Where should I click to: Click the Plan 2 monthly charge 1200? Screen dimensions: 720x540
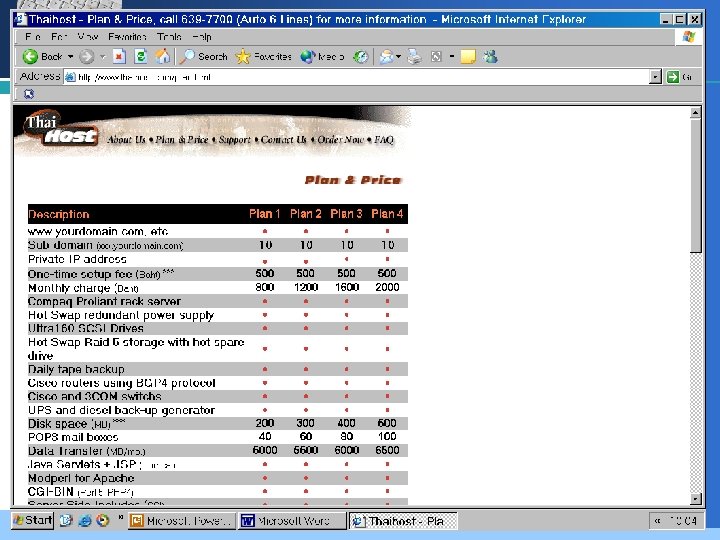306,287
